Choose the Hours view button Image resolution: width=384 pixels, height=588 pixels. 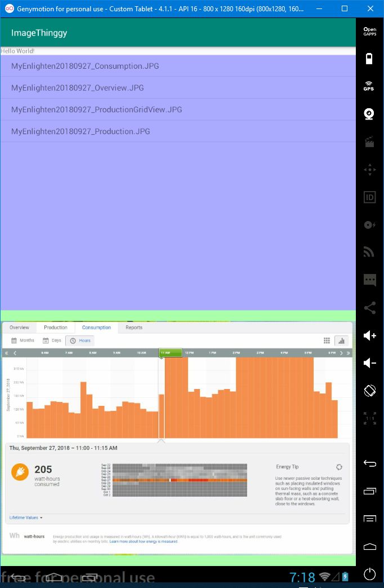[x=80, y=341]
